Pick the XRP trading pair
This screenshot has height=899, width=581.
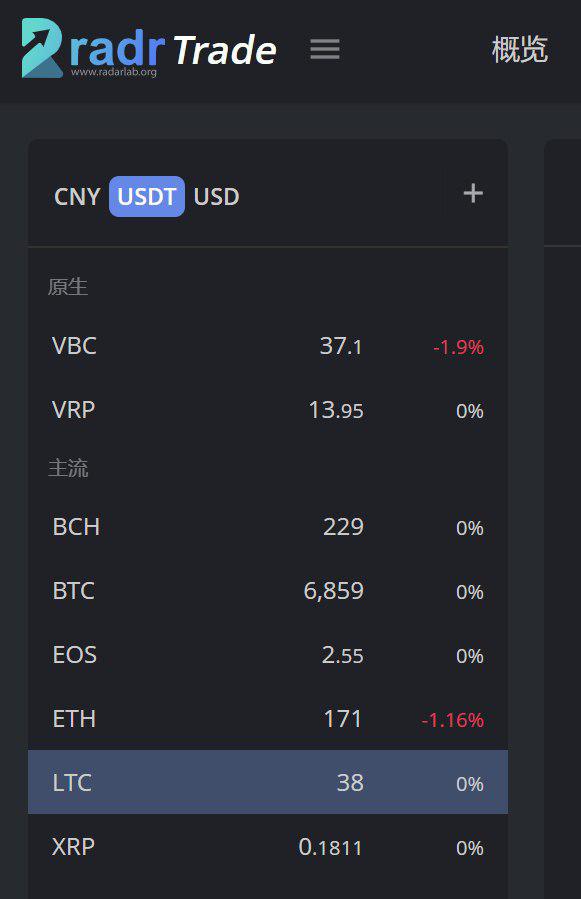(x=268, y=847)
